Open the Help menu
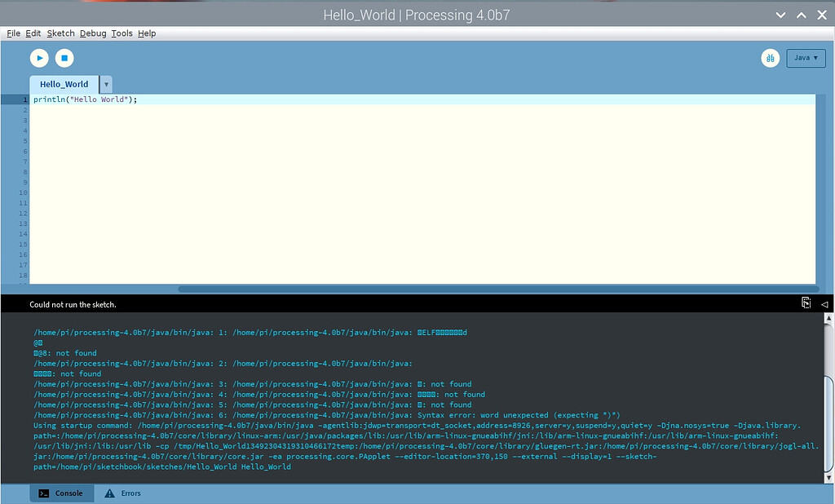 tap(147, 33)
